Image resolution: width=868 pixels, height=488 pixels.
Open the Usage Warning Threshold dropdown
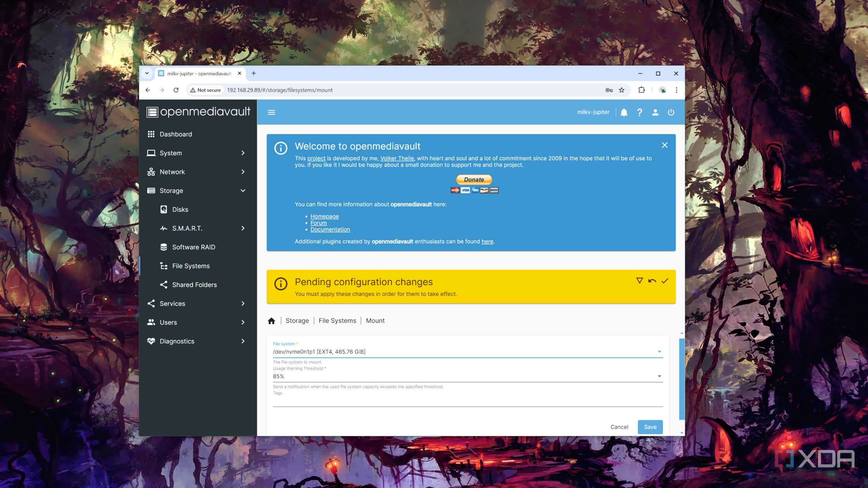pyautogui.click(x=468, y=376)
